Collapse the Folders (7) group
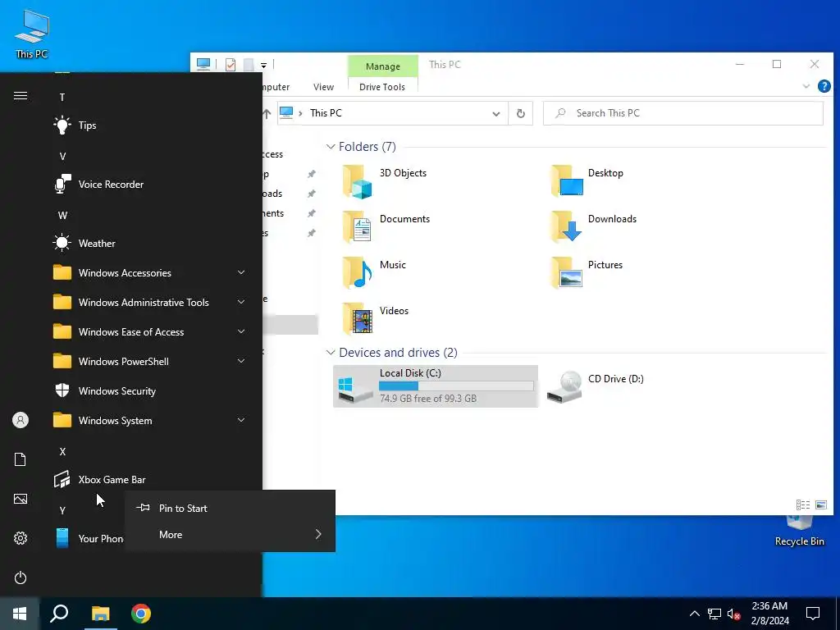 pyautogui.click(x=331, y=147)
